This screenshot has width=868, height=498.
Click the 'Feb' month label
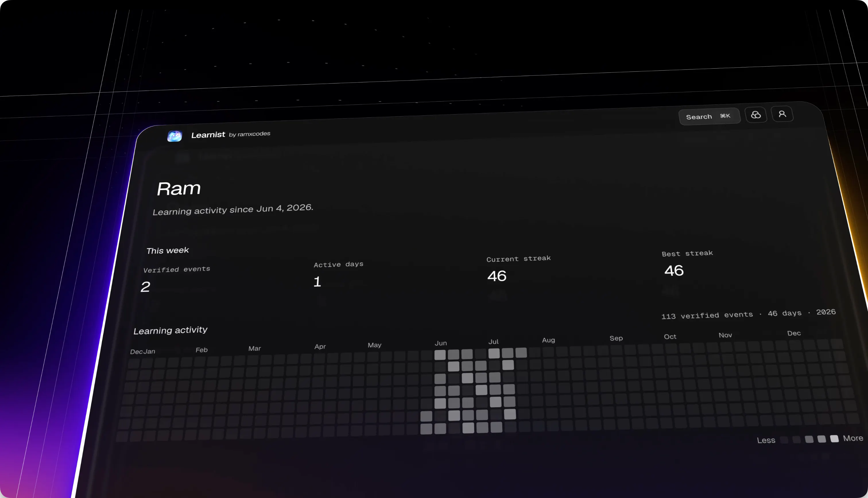(x=201, y=350)
